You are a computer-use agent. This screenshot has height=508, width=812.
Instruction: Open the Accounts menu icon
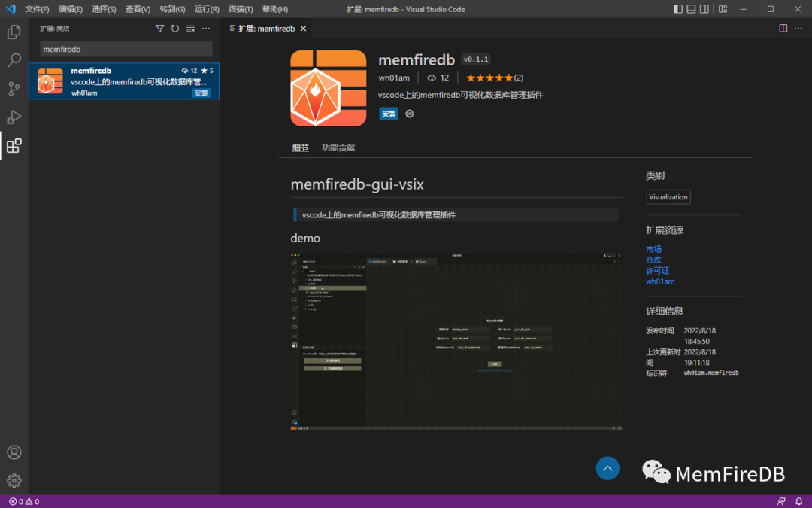14,452
